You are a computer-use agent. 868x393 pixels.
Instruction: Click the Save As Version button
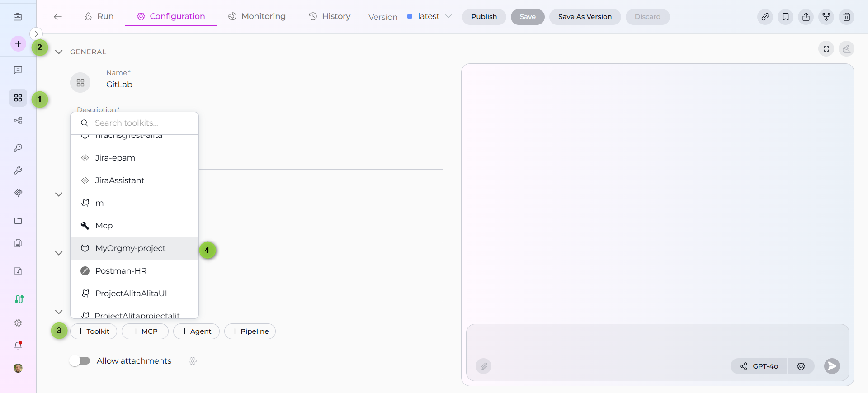click(x=585, y=17)
